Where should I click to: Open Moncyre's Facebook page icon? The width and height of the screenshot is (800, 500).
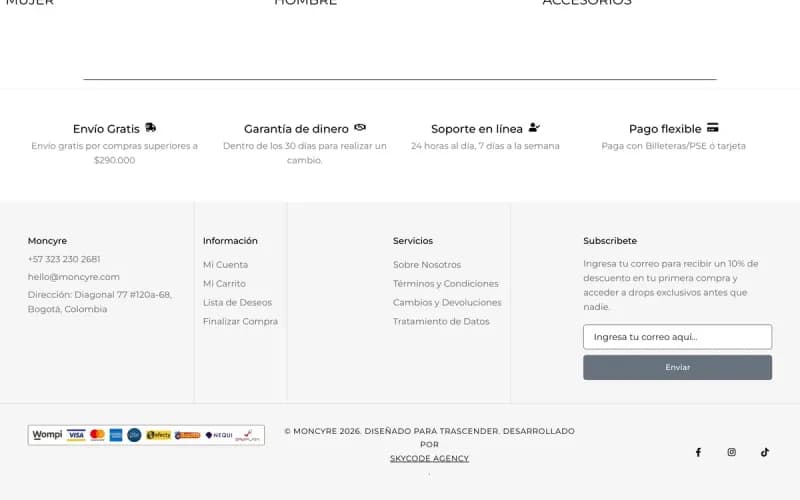(698, 452)
